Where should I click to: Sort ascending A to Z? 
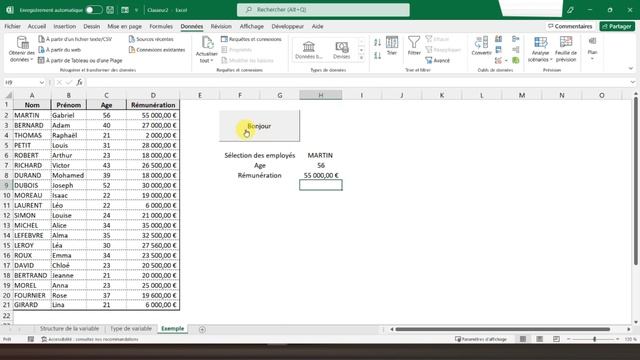[x=378, y=42]
